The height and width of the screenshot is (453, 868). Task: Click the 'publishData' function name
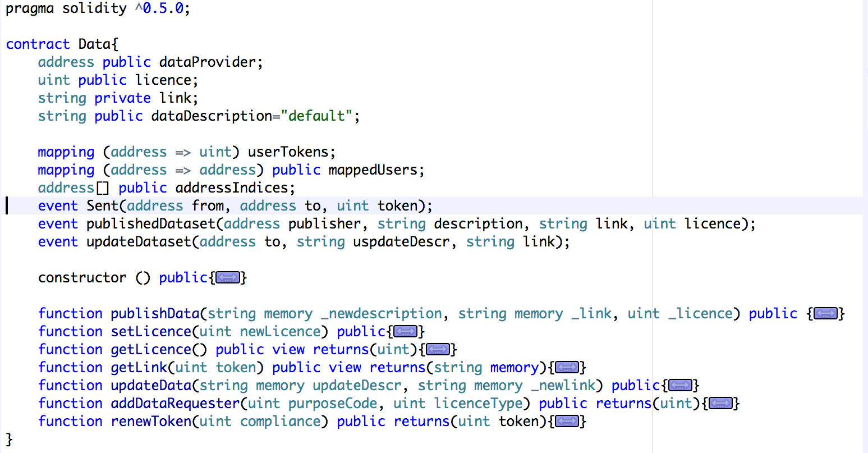coord(155,314)
